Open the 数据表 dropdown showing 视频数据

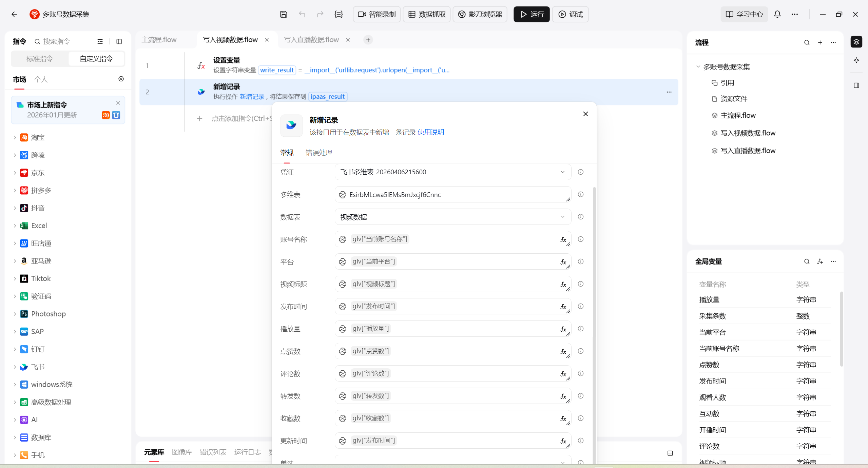click(x=452, y=217)
